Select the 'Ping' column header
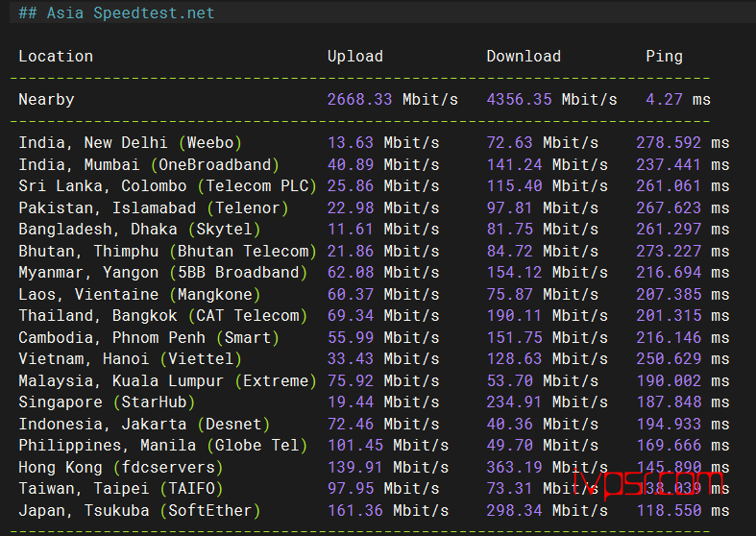 click(x=665, y=57)
